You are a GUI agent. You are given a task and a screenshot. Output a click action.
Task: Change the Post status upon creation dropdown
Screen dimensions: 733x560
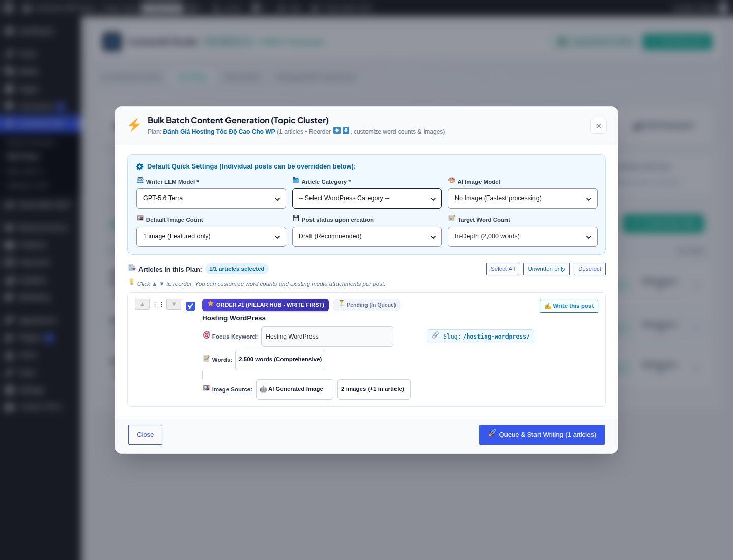[x=367, y=237]
